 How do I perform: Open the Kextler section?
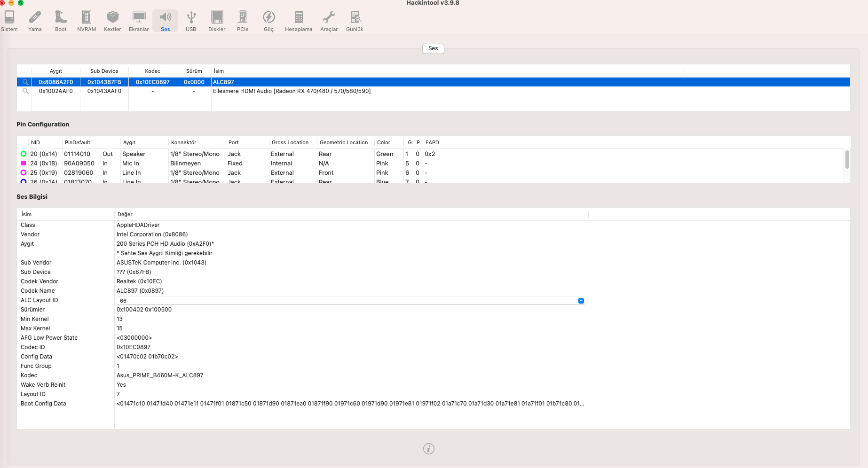tap(112, 21)
